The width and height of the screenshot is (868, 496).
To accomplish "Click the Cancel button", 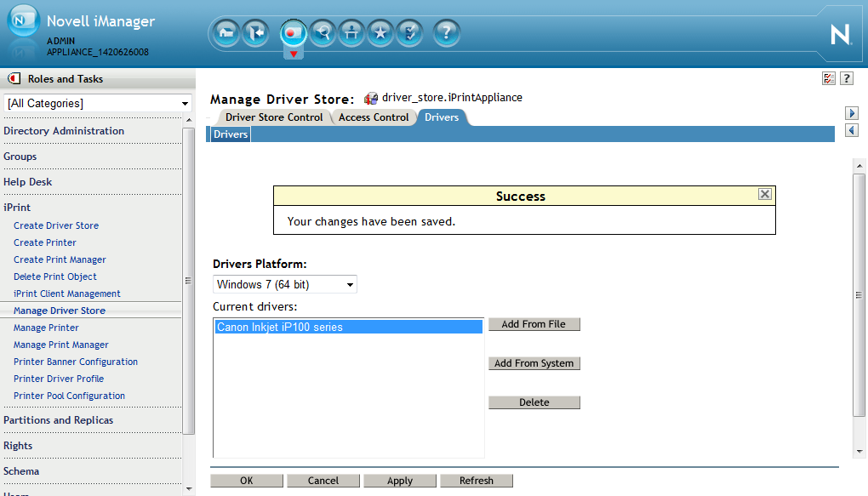I will 323,481.
